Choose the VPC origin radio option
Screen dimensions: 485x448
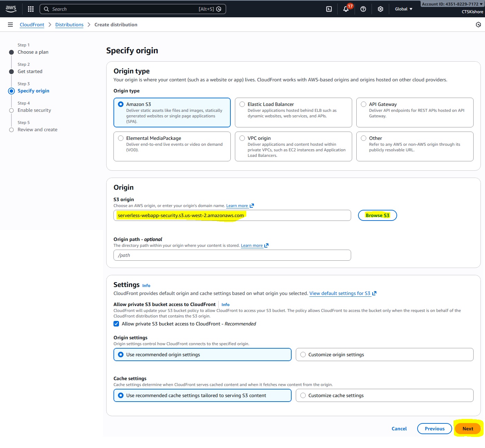pyautogui.click(x=242, y=138)
